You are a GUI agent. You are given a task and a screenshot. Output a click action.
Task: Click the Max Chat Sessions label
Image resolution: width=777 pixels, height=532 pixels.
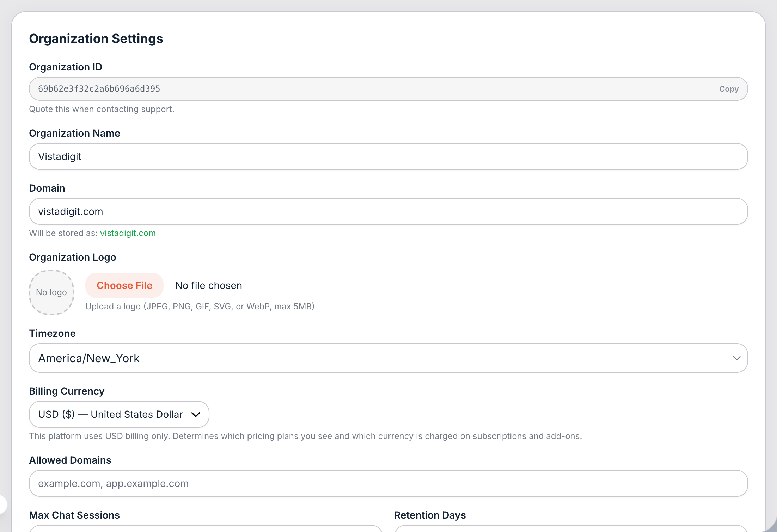pyautogui.click(x=74, y=515)
